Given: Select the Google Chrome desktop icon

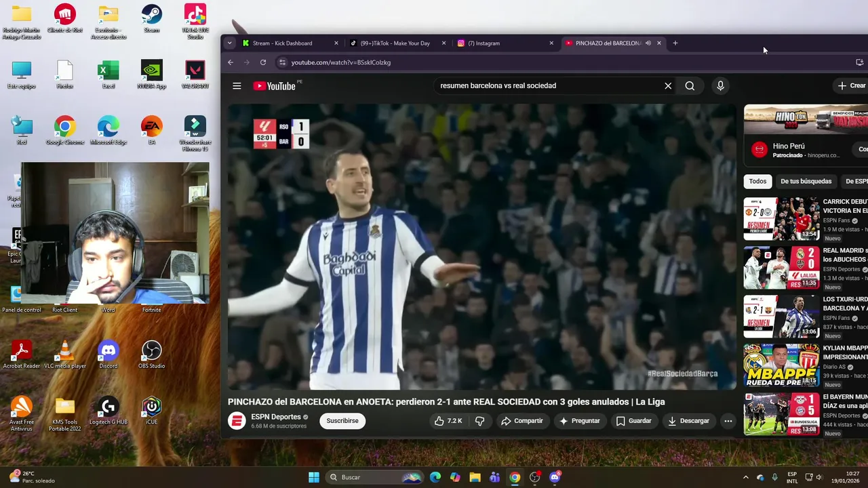Looking at the screenshot, I should pyautogui.click(x=65, y=131).
